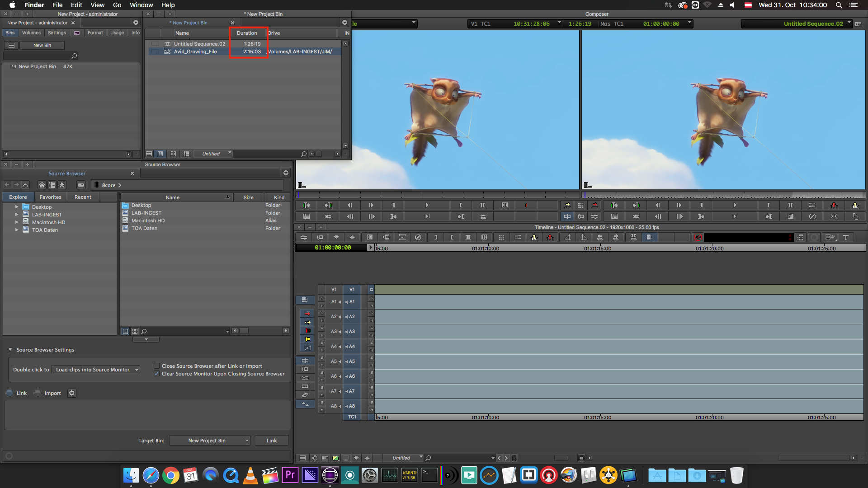Select Transition Manipulation tool in timeline palette
Image resolution: width=868 pixels, height=488 pixels.
point(307,348)
